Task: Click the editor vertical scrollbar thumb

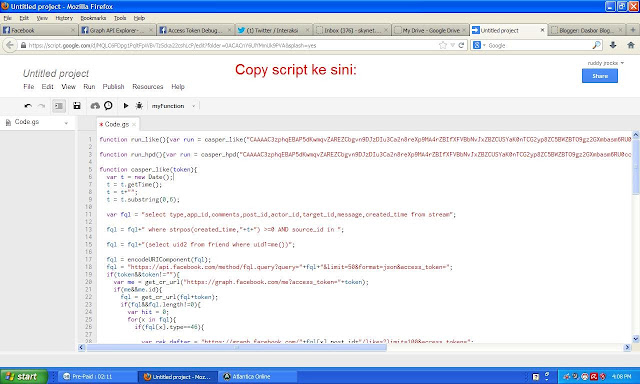Action: [636, 166]
